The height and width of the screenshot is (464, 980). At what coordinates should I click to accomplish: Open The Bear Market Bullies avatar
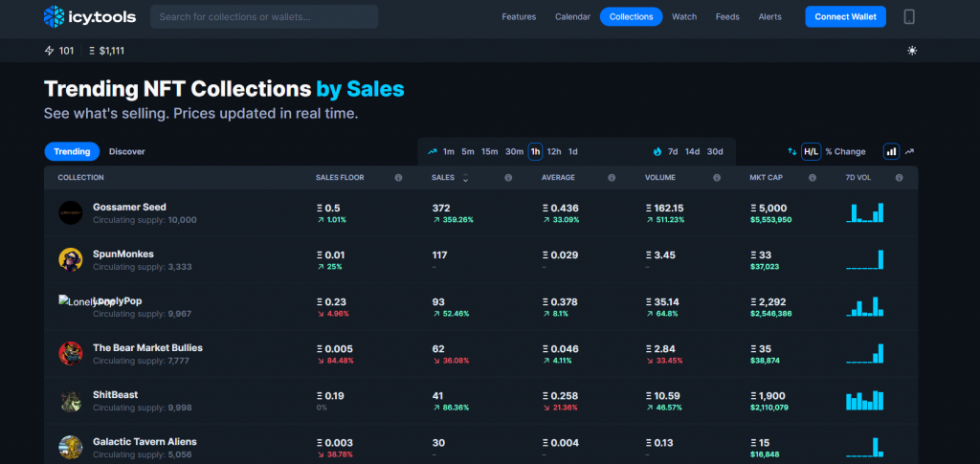pos(71,353)
